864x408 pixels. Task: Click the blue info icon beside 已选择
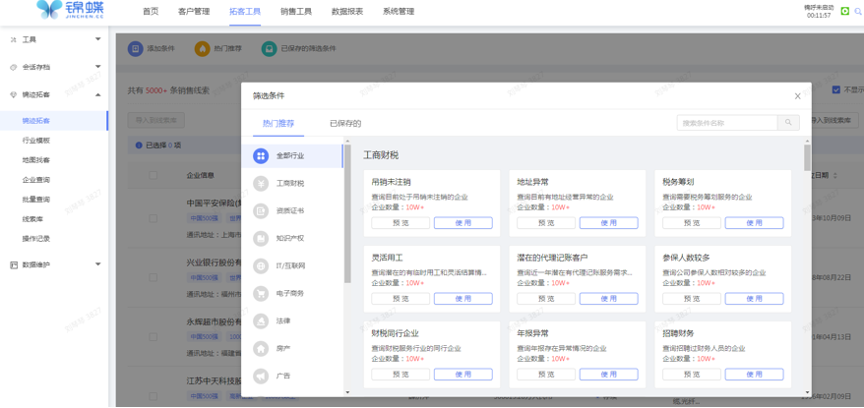point(138,146)
